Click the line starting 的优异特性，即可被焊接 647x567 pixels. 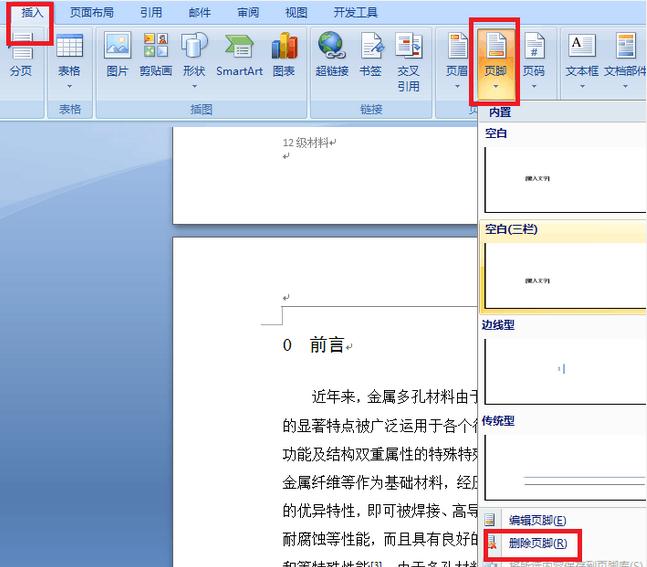[380, 510]
